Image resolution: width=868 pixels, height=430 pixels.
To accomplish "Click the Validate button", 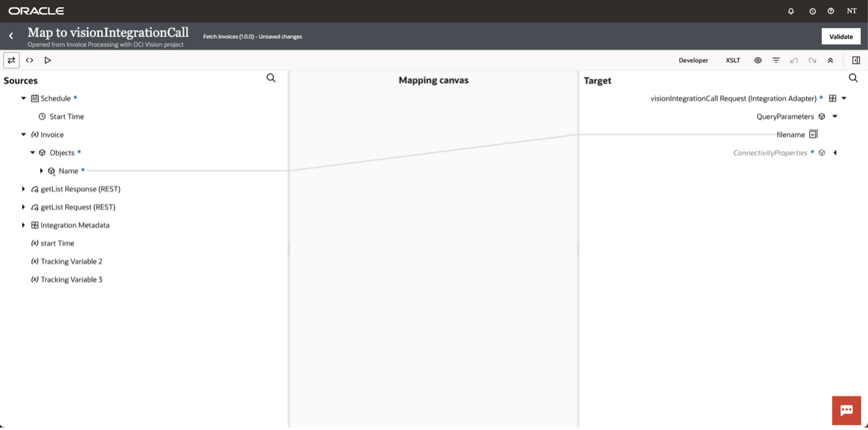I will (841, 36).
